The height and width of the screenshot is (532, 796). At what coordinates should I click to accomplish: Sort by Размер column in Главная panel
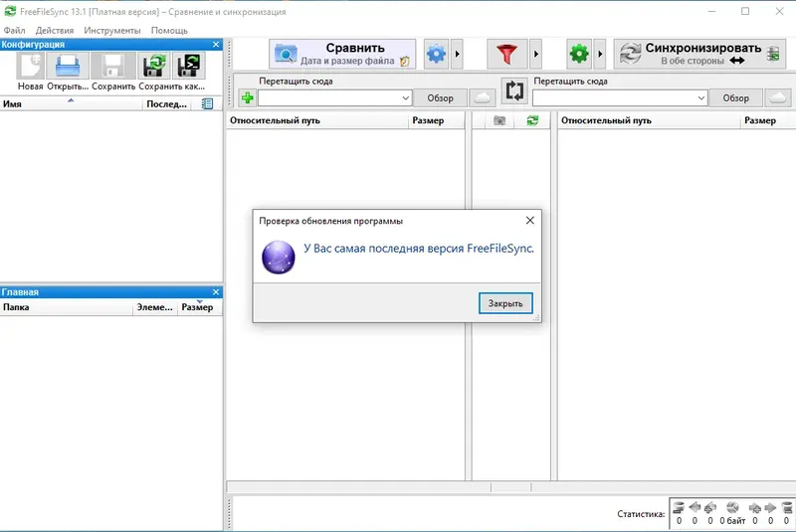(x=200, y=307)
